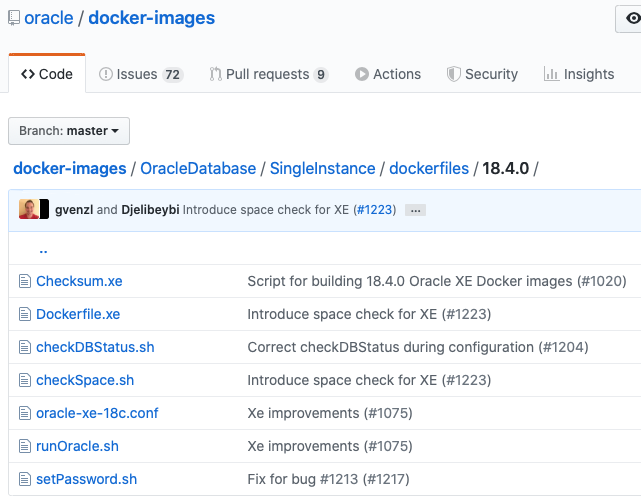The image size is (641, 503).
Task: Go up to parent directory (..)
Action: coord(43,250)
